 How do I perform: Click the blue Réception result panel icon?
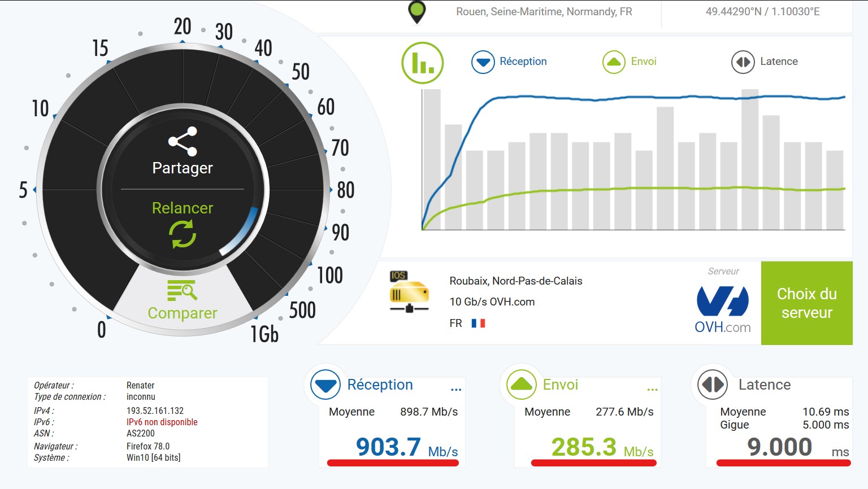325,385
